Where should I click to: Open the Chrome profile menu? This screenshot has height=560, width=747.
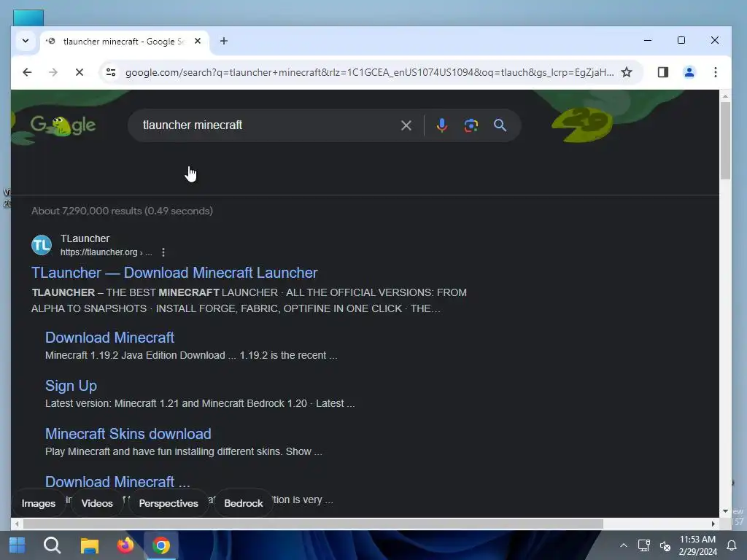coord(689,72)
